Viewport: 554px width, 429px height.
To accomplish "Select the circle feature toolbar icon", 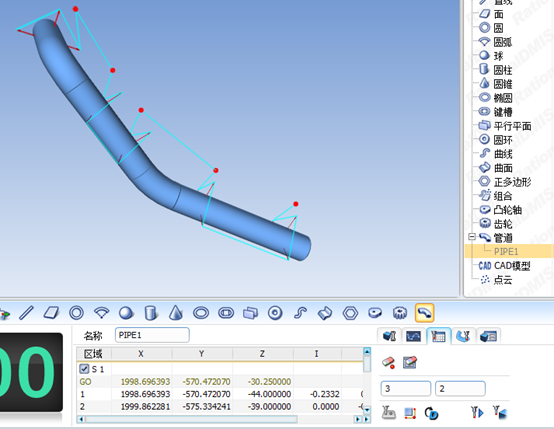I will [76, 313].
